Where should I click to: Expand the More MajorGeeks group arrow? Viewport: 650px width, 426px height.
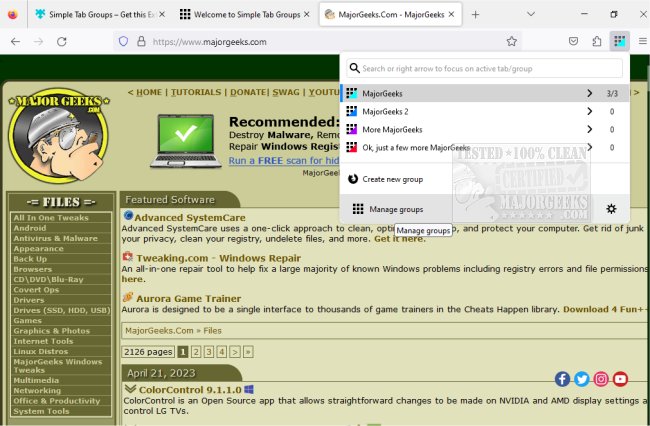click(589, 129)
